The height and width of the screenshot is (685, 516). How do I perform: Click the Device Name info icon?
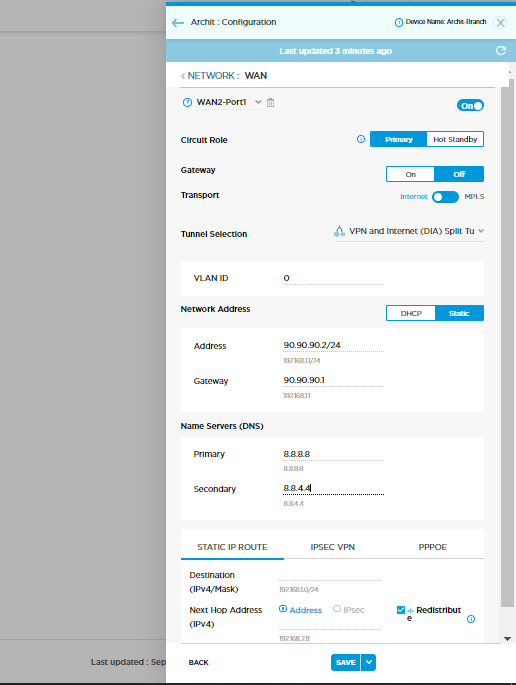tap(398, 22)
